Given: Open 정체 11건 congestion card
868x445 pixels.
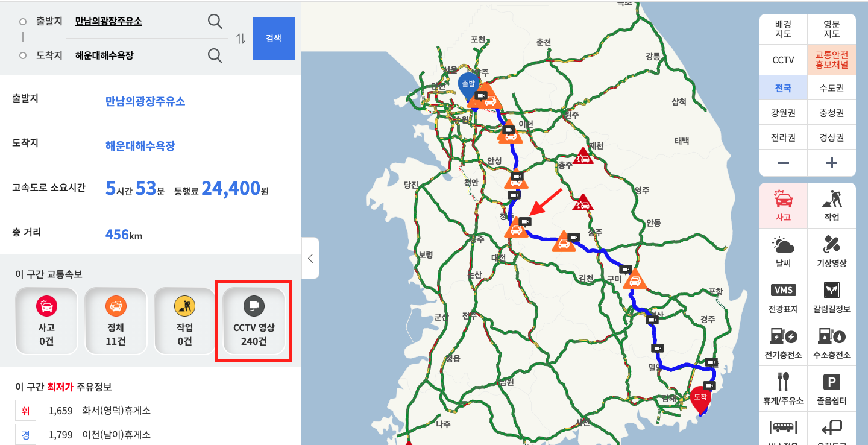Looking at the screenshot, I should [x=116, y=321].
